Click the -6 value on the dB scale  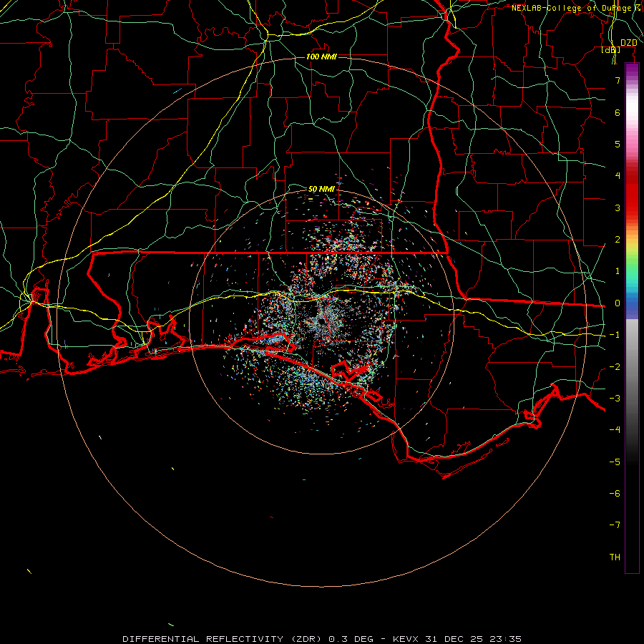615,493
